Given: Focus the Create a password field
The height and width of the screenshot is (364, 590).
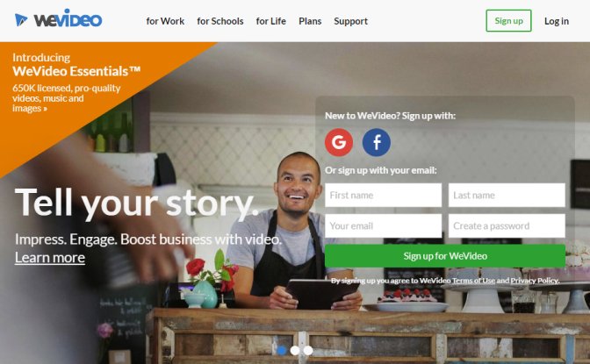Looking at the screenshot, I should click(x=507, y=226).
